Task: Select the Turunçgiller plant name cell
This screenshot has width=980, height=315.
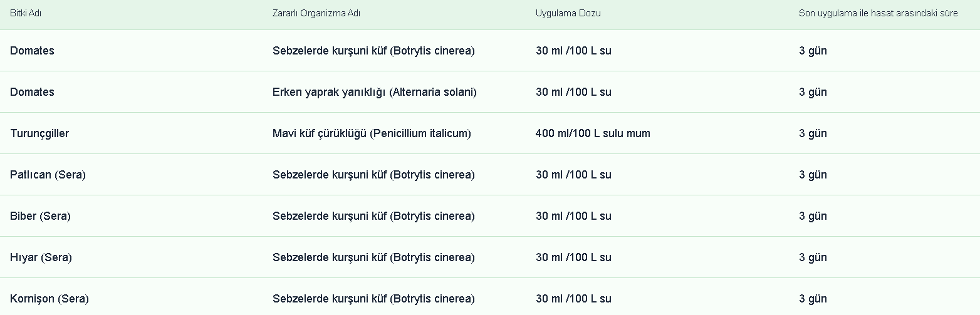Action: tap(39, 133)
